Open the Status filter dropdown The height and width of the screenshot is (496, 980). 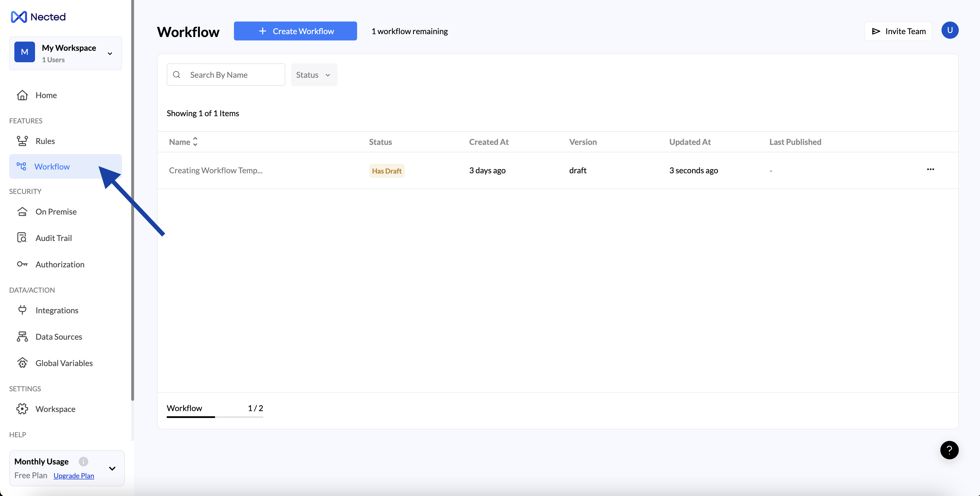click(x=313, y=75)
